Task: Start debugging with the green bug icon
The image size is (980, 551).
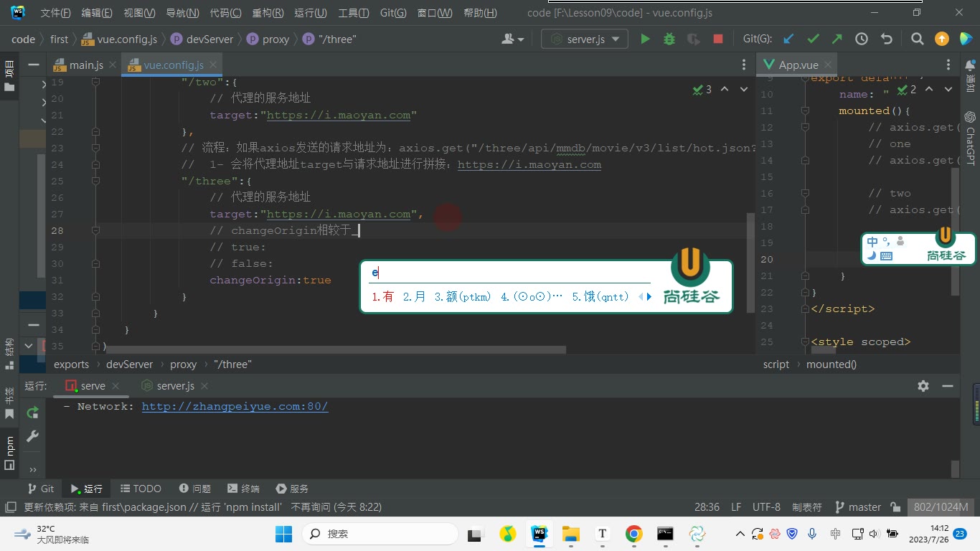Action: [669, 39]
